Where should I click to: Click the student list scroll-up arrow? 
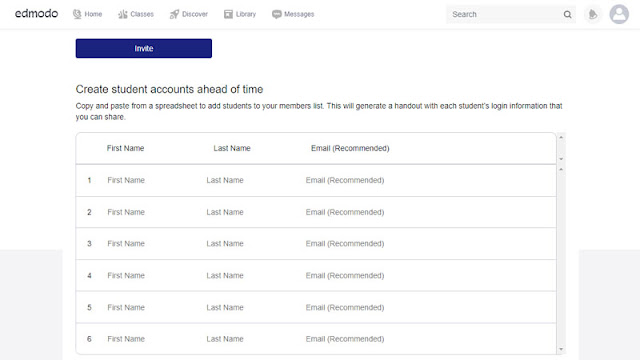(561, 169)
